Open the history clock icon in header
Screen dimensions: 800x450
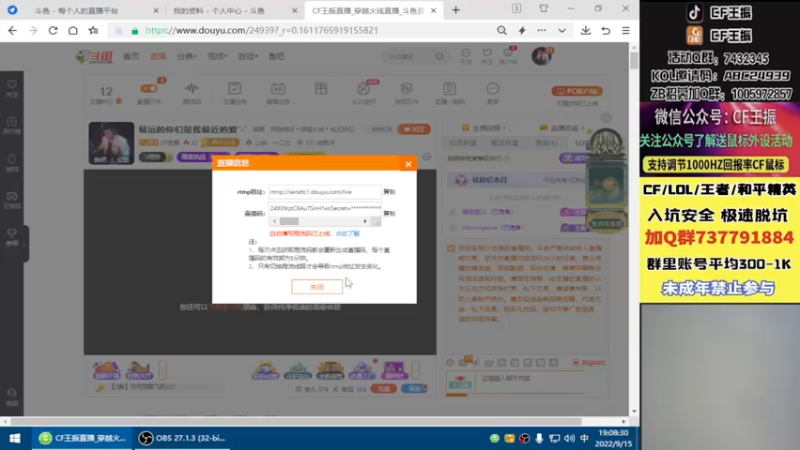tap(466, 55)
